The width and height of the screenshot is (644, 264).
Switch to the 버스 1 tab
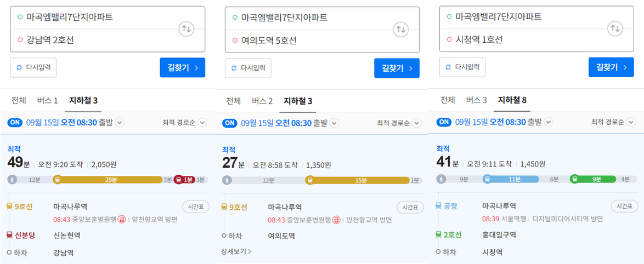(48, 100)
